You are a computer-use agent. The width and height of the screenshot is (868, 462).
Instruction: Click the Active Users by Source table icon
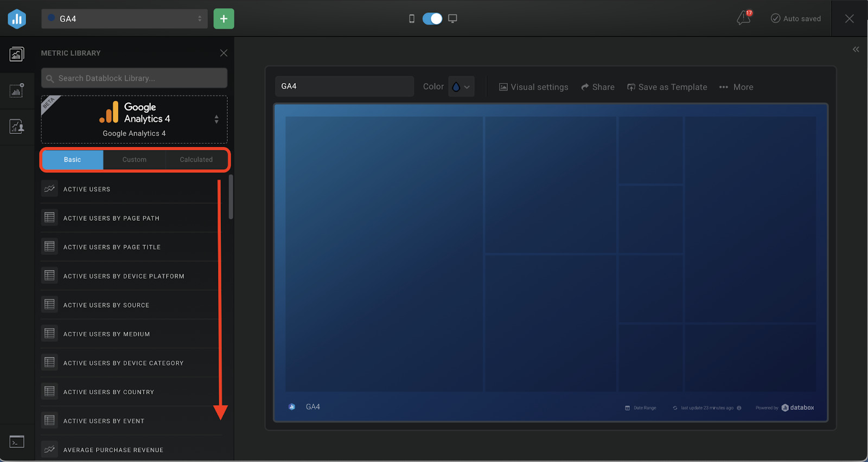pyautogui.click(x=49, y=305)
